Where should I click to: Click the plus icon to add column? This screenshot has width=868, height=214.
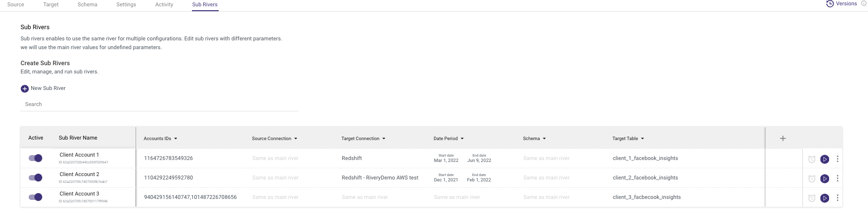click(782, 139)
